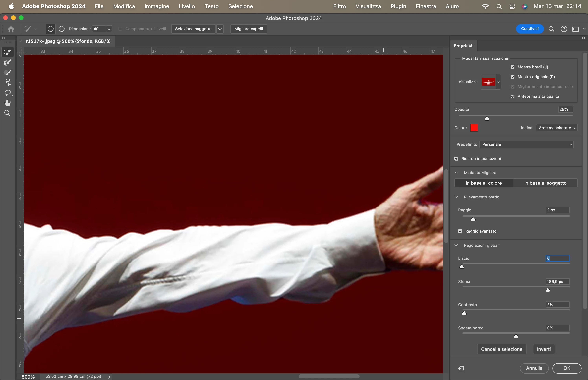Click the Migliora capelli button
588x380 pixels.
click(248, 29)
